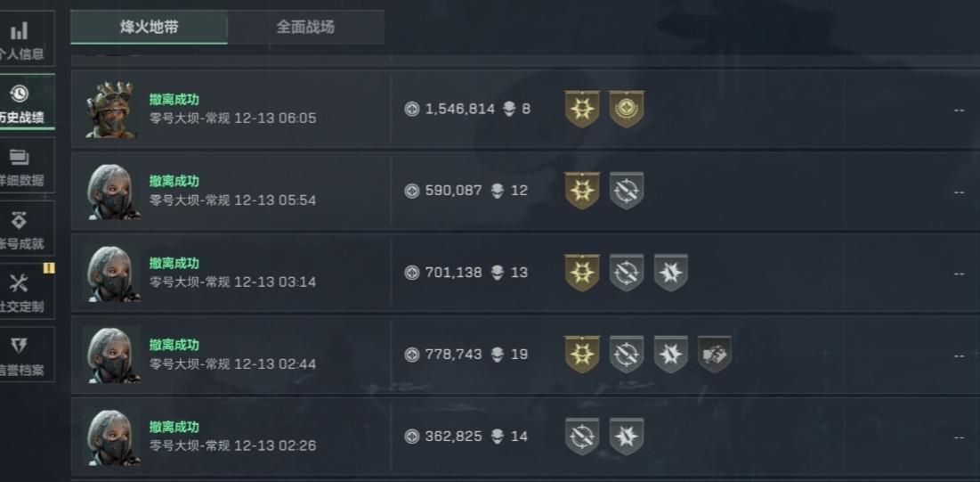Click the gray burst badge in the 03:14 row
The width and height of the screenshot is (980, 482).
pos(671,273)
